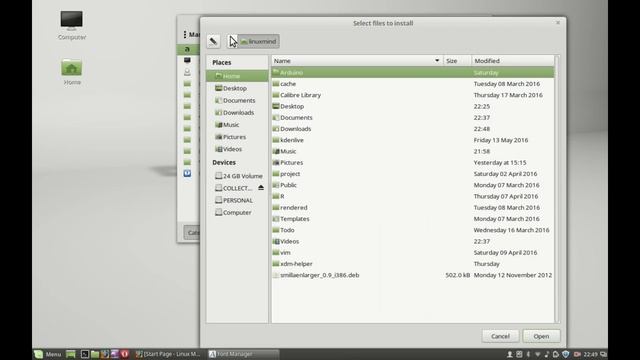Click the pencil type-location icon button
This screenshot has width=640, height=360.
click(213, 41)
